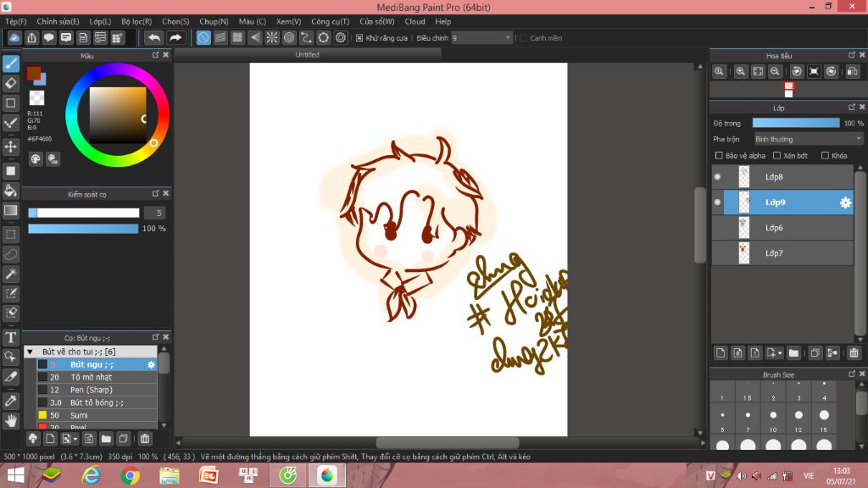Select the Gradient tool
The width and height of the screenshot is (868, 488).
tap(10, 210)
